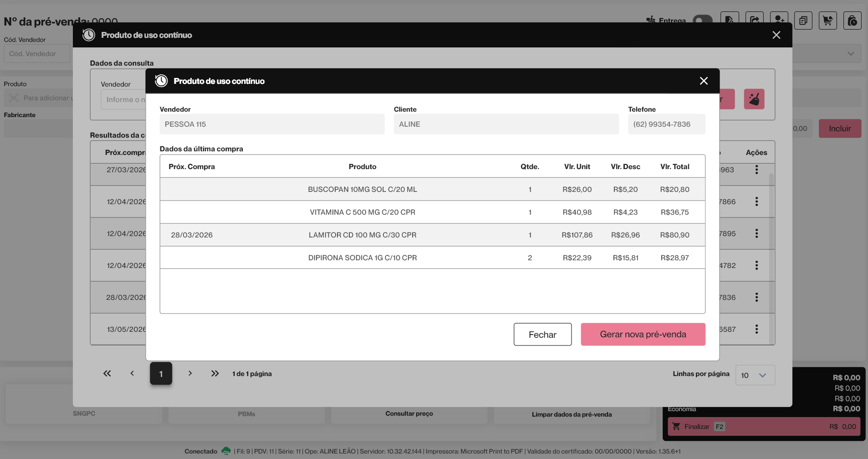Select the LAMITOR CD 100 MG row
Image resolution: width=868 pixels, height=459 pixels.
pyautogui.click(x=433, y=235)
